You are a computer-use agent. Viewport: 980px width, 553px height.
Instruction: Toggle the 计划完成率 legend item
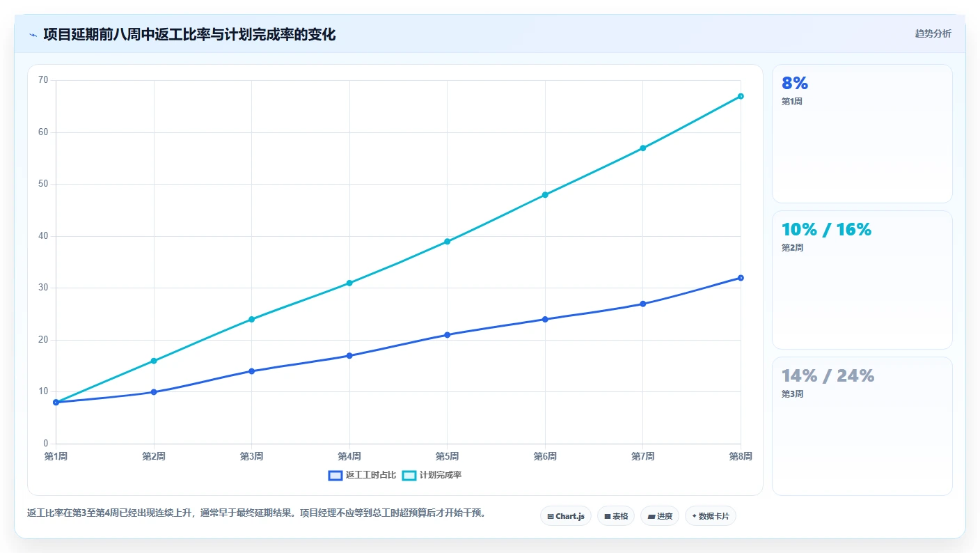[x=432, y=475]
